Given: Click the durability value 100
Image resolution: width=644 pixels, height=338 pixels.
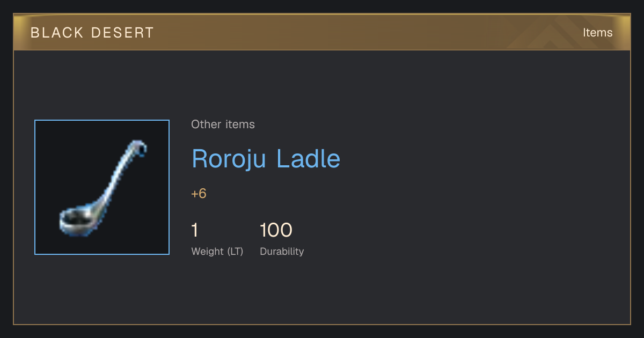Looking at the screenshot, I should coord(276,230).
